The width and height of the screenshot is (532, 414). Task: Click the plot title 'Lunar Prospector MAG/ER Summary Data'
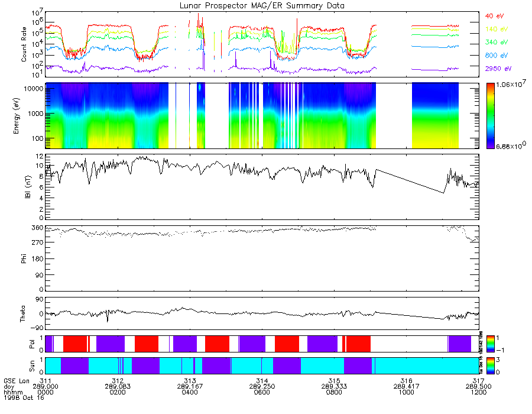[262, 5]
